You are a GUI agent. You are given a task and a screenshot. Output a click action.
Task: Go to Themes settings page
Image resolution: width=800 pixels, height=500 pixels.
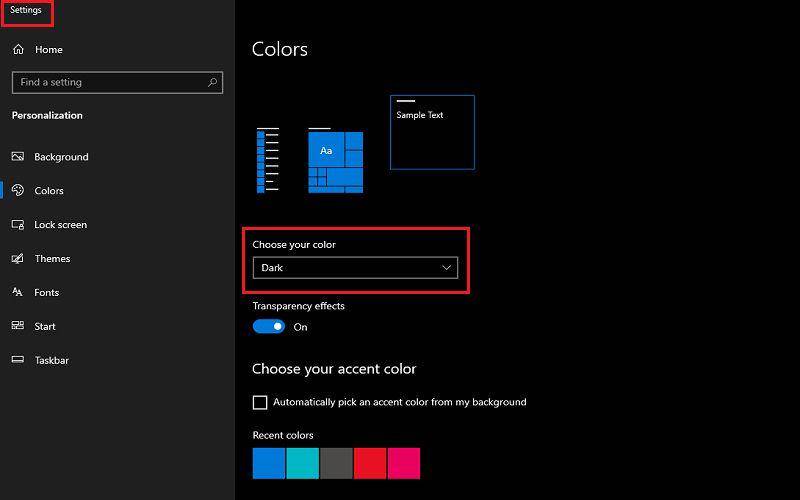point(52,258)
